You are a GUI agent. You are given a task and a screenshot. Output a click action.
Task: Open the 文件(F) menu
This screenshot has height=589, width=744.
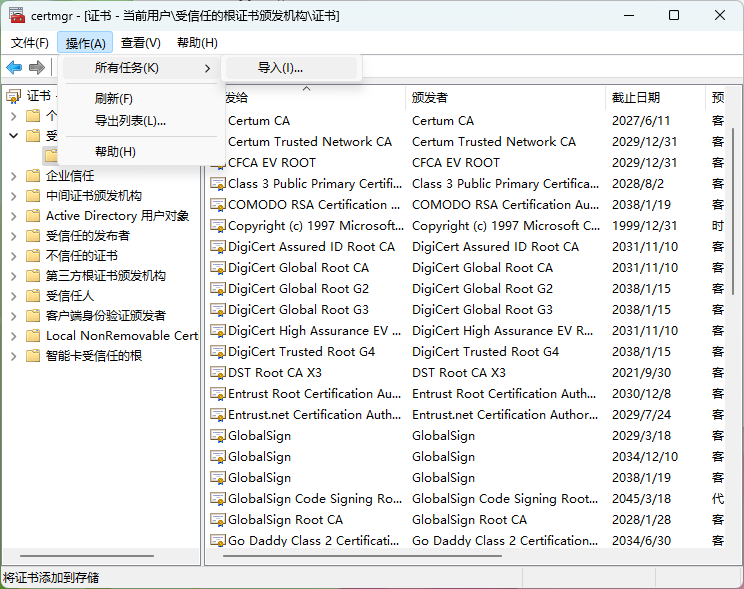(29, 43)
